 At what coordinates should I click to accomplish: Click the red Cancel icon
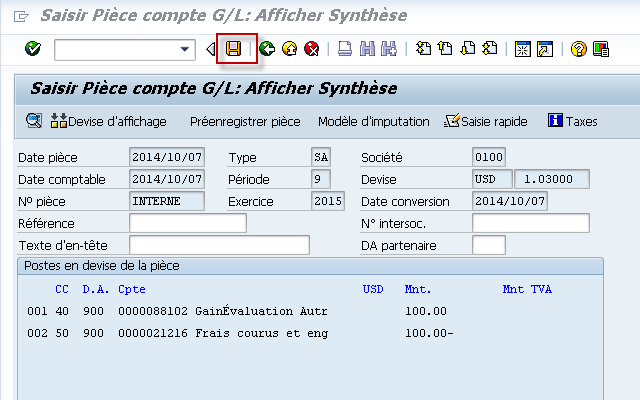click(312, 48)
